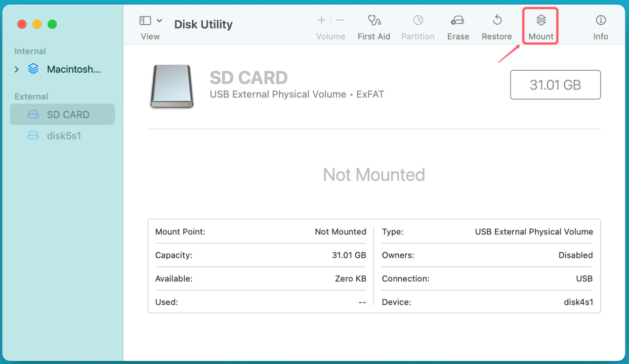Show disk Info panel
This screenshot has width=629, height=364.
(601, 21)
